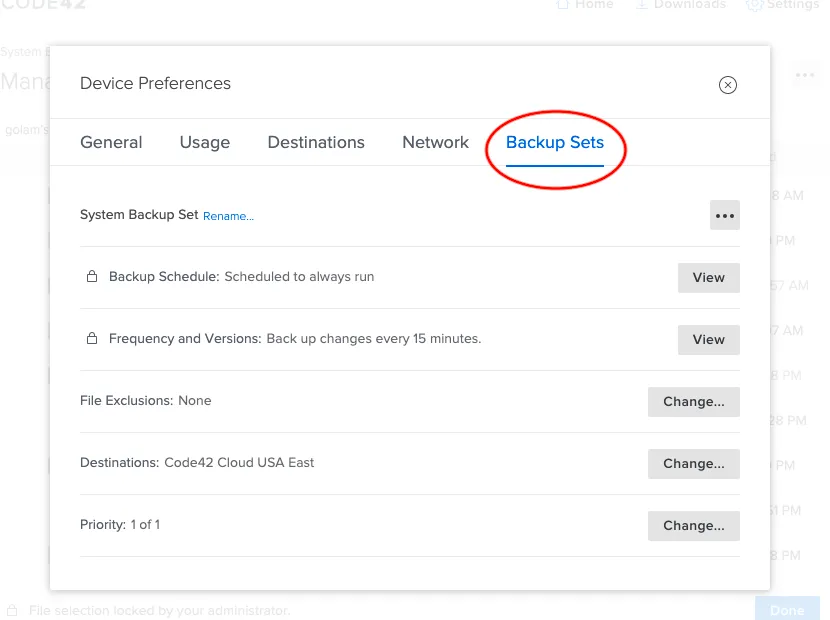Select the Backup Sets tab

[555, 142]
